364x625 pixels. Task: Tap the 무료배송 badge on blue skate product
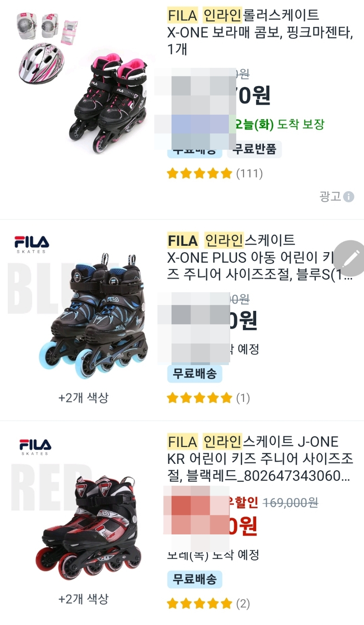(x=195, y=374)
